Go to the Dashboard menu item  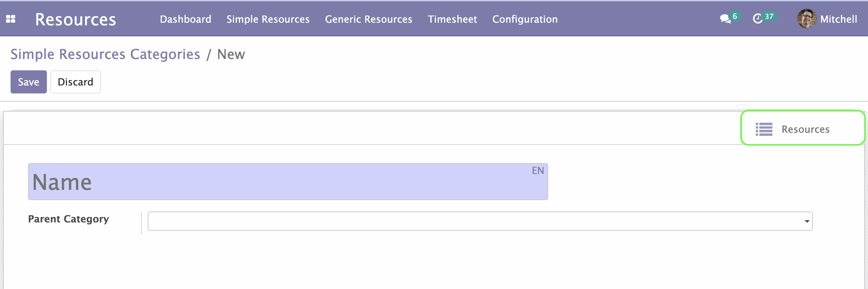pyautogui.click(x=185, y=19)
